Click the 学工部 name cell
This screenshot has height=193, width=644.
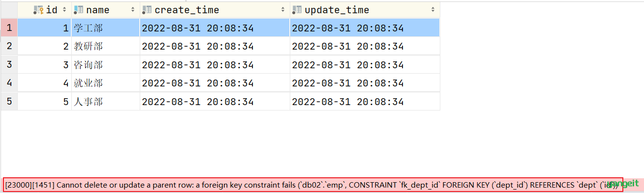tap(106, 28)
